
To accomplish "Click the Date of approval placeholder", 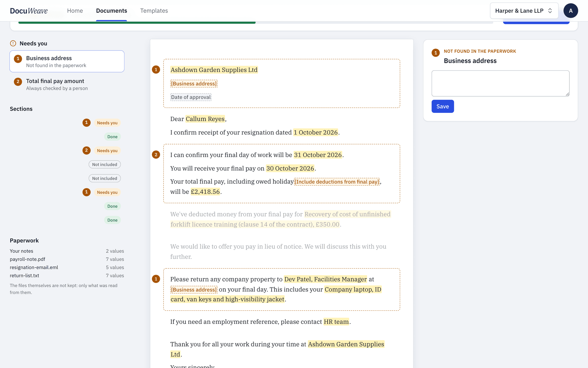I will (191, 97).
